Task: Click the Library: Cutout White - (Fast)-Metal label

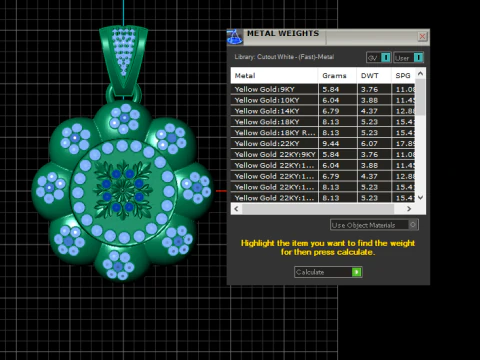Action: (x=284, y=57)
